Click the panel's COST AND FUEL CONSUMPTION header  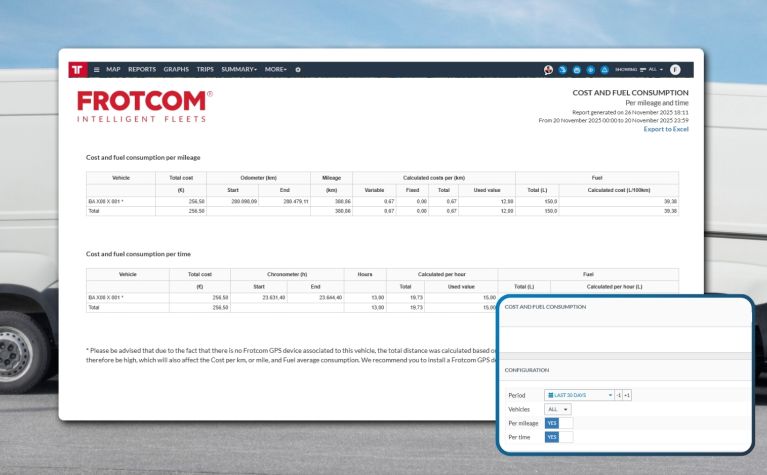click(545, 307)
